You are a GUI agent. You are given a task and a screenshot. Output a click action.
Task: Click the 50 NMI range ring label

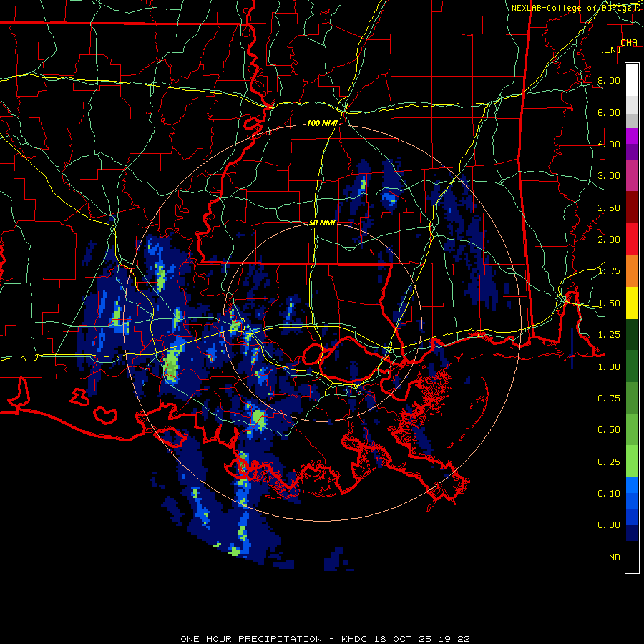[x=322, y=223]
